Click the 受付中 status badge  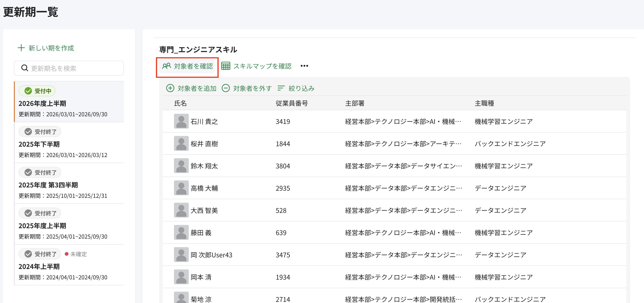(37, 91)
